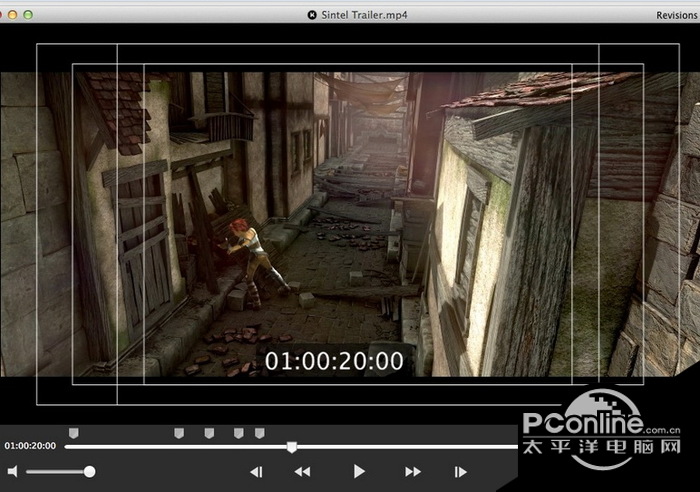This screenshot has height=492, width=700.
Task: Click the timecode display beside the scrubber
Action: point(30,446)
